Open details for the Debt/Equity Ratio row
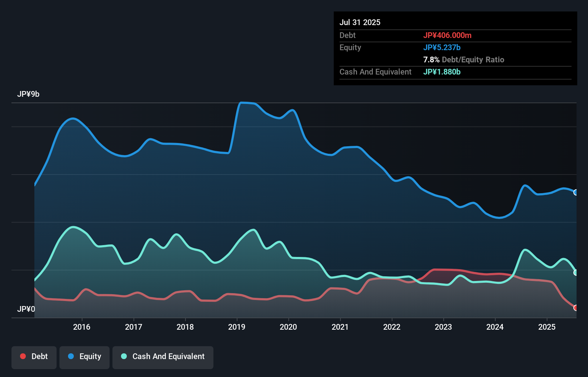 tap(463, 59)
